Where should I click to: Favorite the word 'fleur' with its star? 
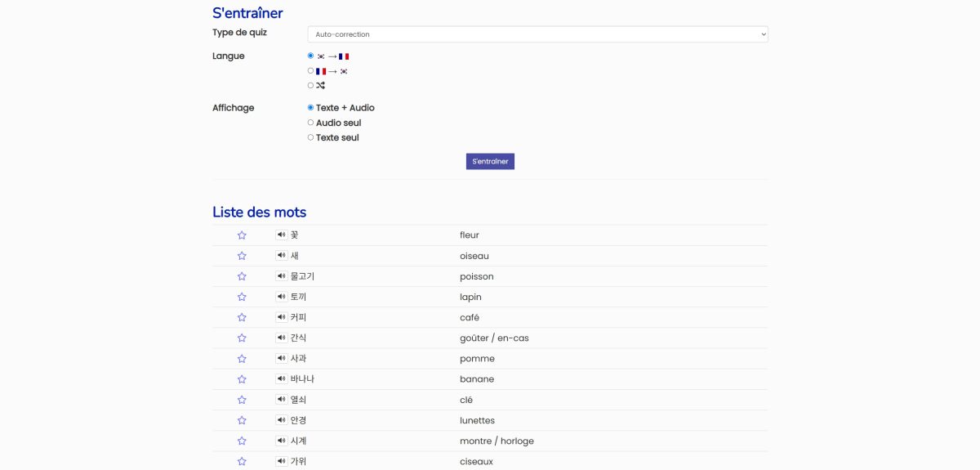[242, 235]
